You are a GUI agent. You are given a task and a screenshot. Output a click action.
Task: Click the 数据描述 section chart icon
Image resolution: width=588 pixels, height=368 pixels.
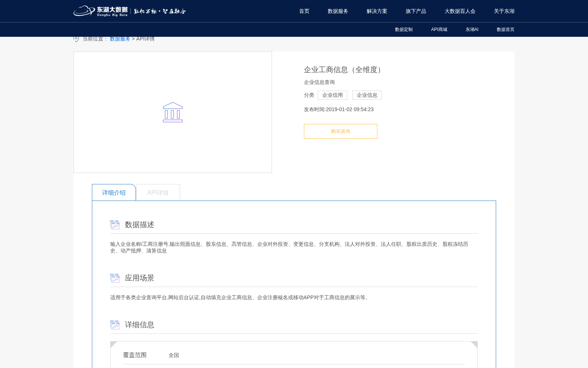tap(115, 225)
